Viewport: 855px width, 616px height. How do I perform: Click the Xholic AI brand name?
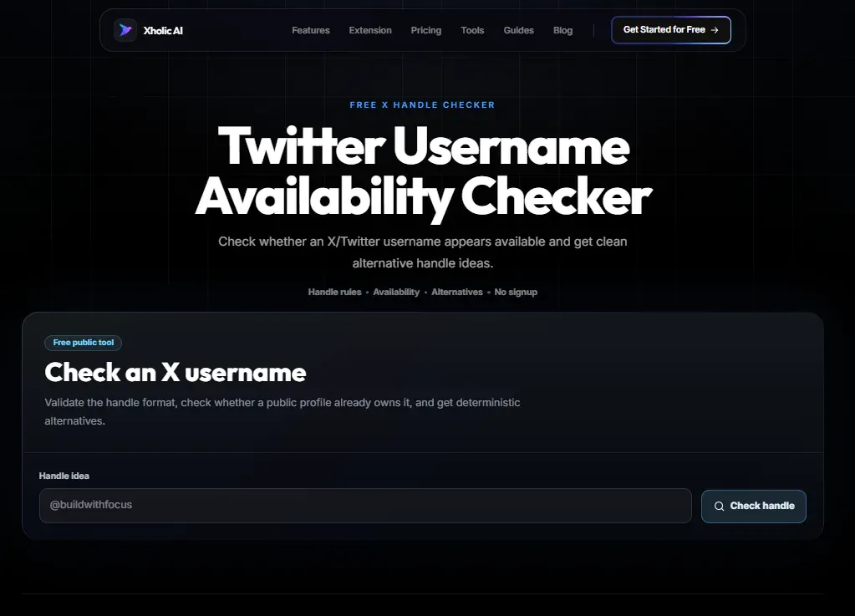tap(163, 31)
